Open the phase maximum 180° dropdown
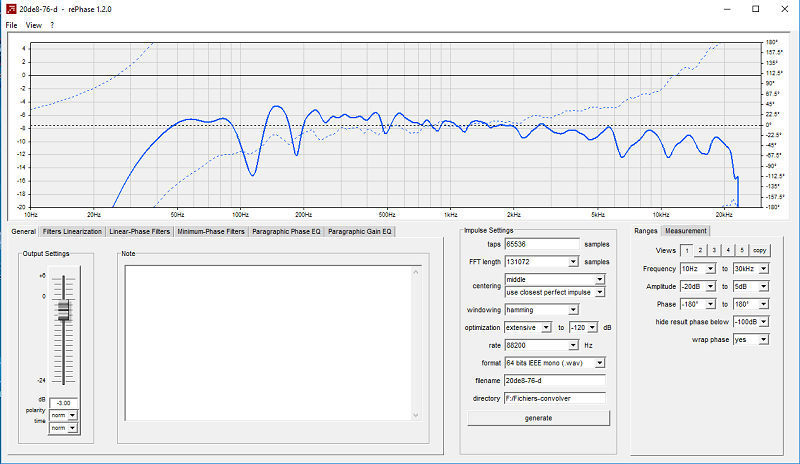The height and width of the screenshot is (464, 800). (751, 304)
